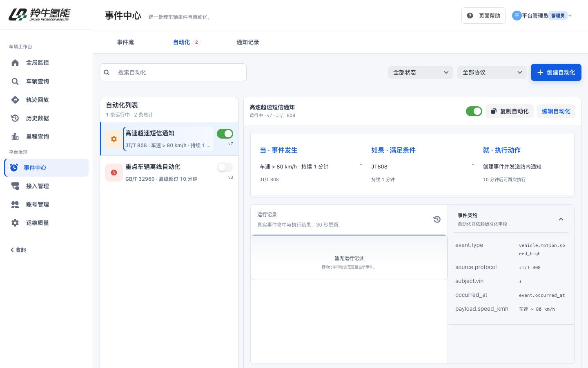Click the 平台管理员 avatar
Screen dimensions: 588x368
517,16
